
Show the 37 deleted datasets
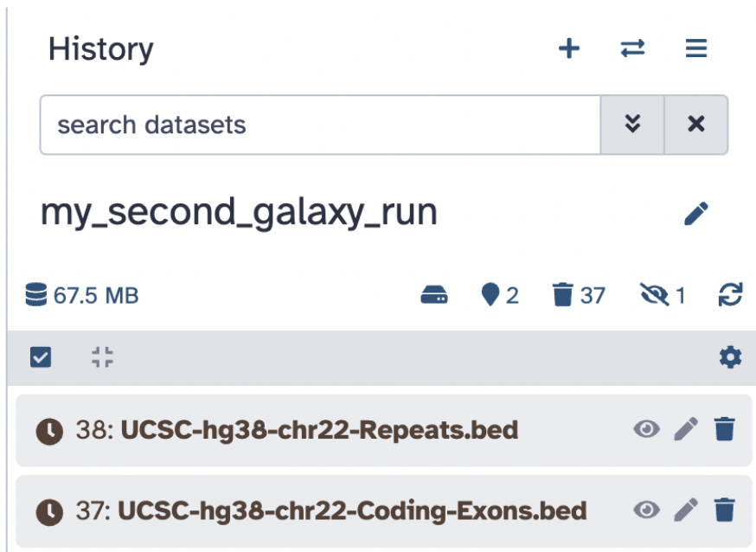[x=579, y=296]
